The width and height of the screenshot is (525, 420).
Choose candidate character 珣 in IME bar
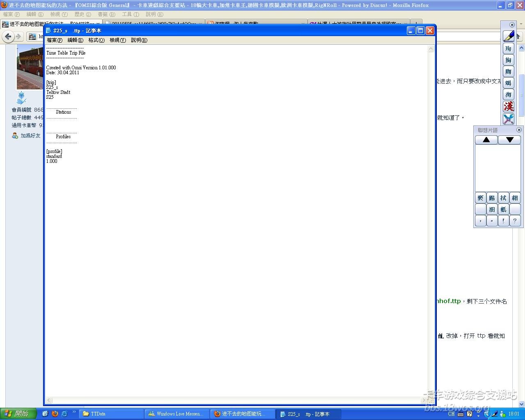click(509, 48)
